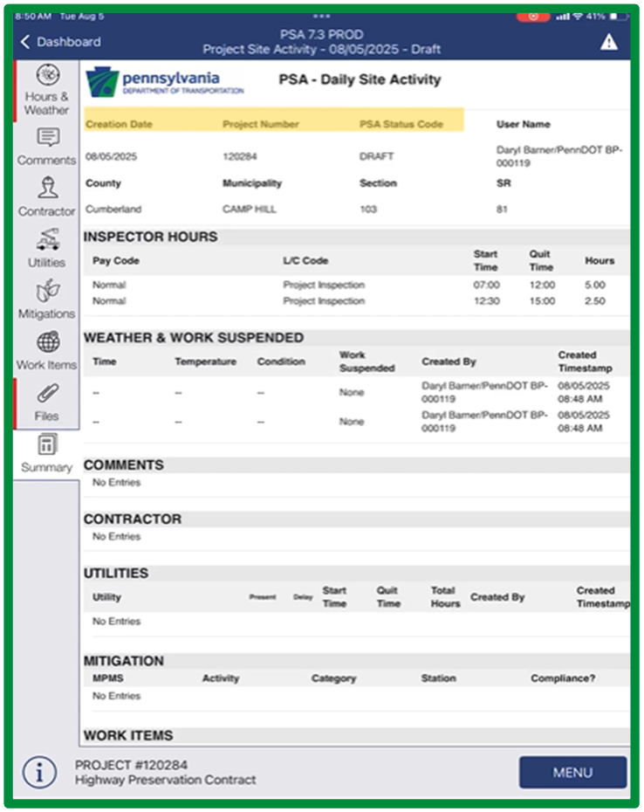
Task: Click the PSA - Daily Site Activity title
Action: coord(360,79)
